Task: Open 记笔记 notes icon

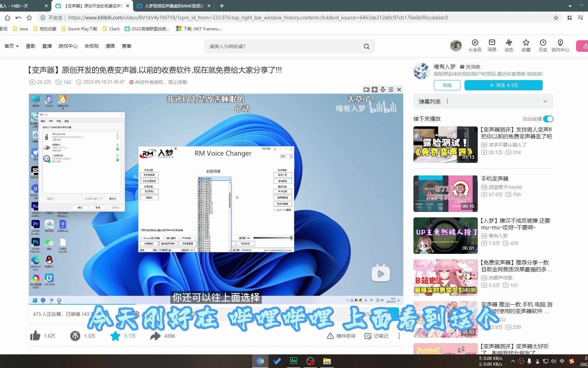Action: (x=367, y=336)
